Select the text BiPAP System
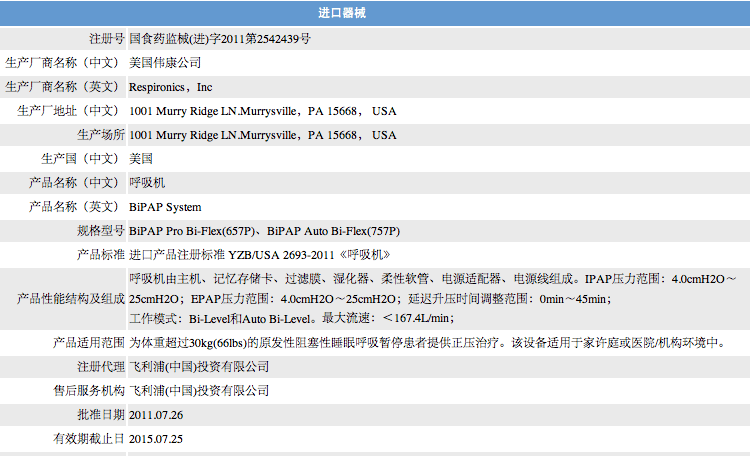 pos(165,207)
